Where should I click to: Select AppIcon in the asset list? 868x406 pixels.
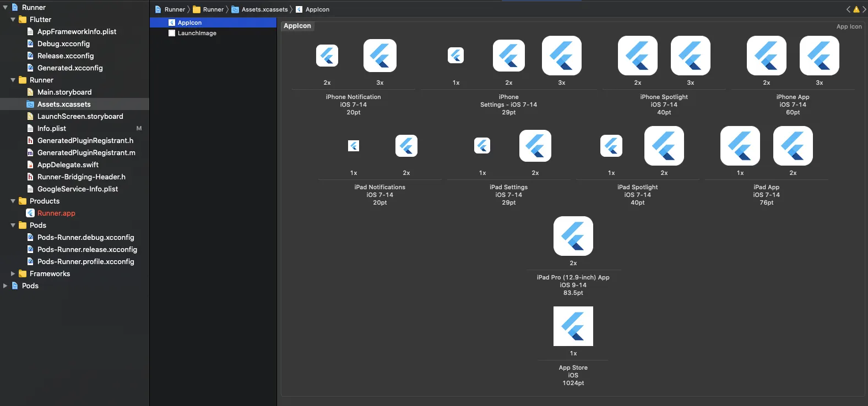click(x=213, y=23)
